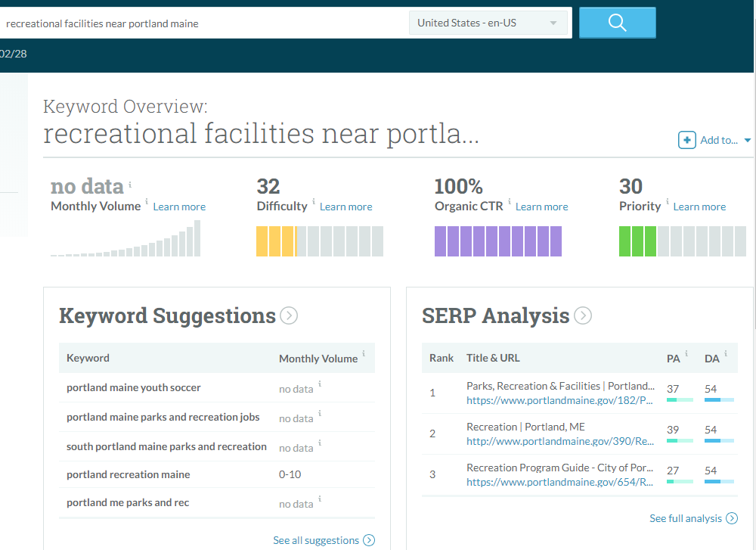
Task: Select keyword portland recreation maine
Action: tap(129, 474)
